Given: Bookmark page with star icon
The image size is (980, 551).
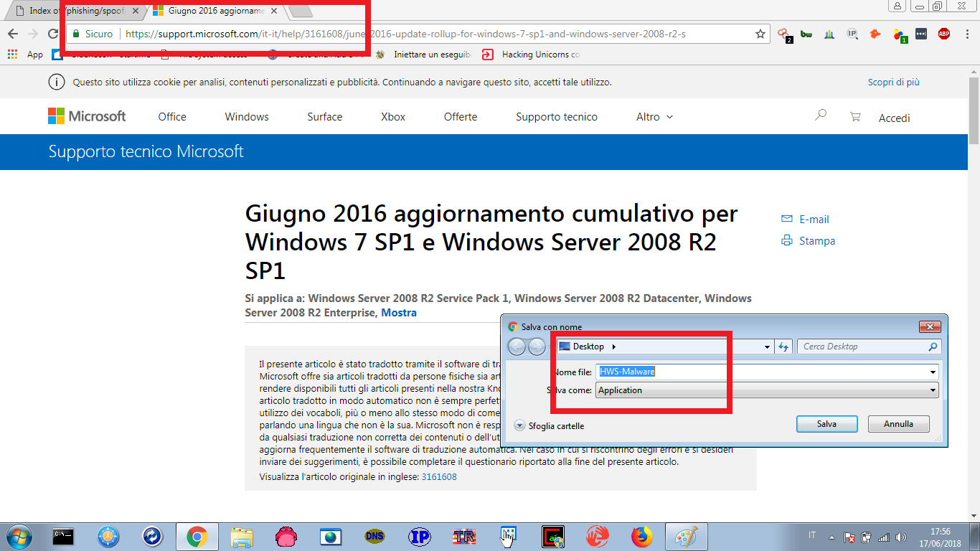Looking at the screenshot, I should [760, 34].
